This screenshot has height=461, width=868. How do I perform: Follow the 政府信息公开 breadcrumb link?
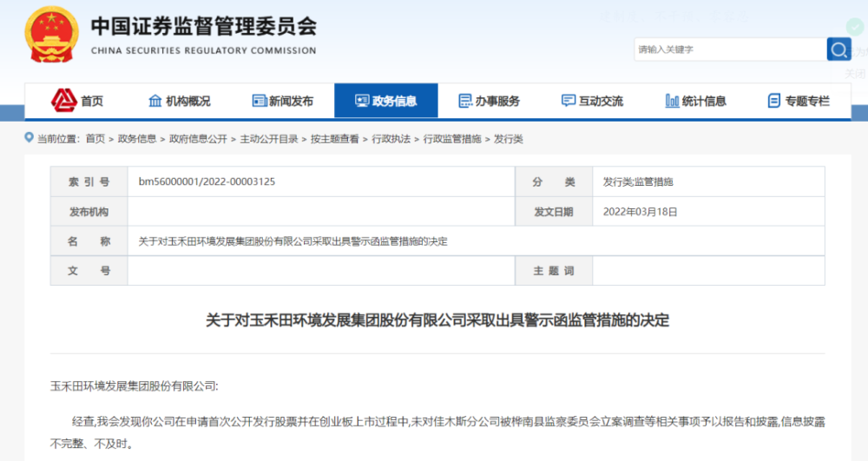[x=198, y=139]
